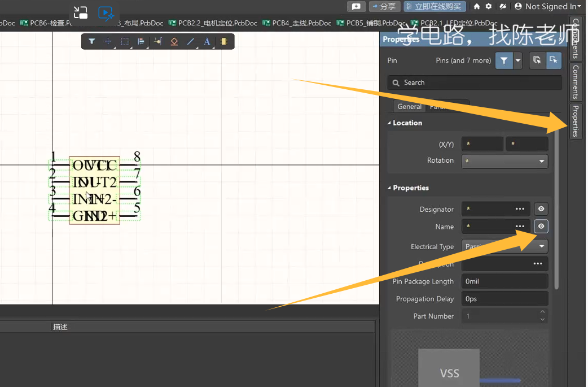
Task: Activate the rectangular selection tool
Action: 125,41
